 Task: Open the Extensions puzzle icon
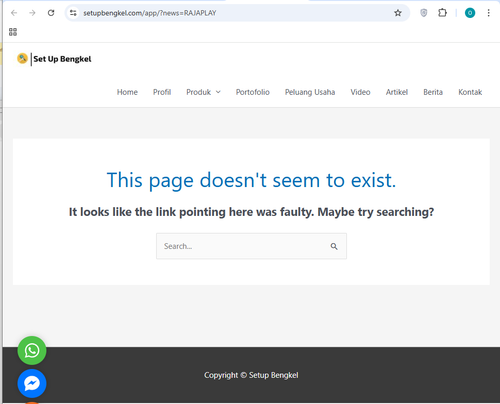(442, 13)
